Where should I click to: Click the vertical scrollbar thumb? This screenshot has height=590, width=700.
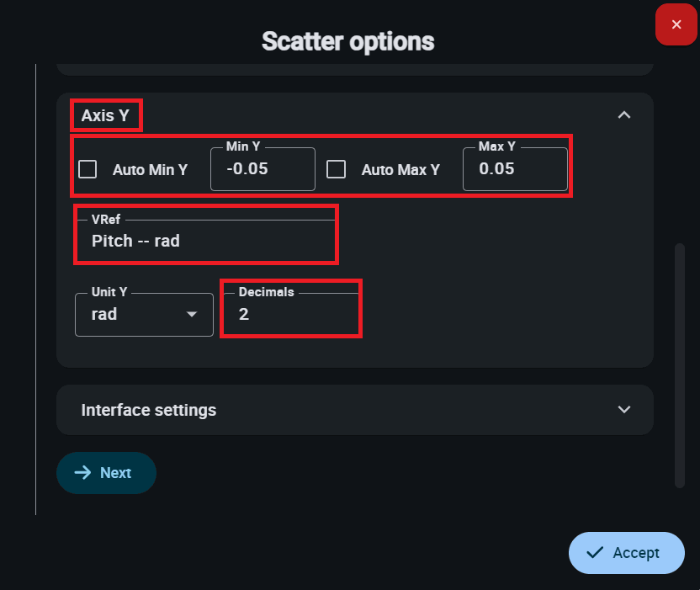tap(679, 364)
